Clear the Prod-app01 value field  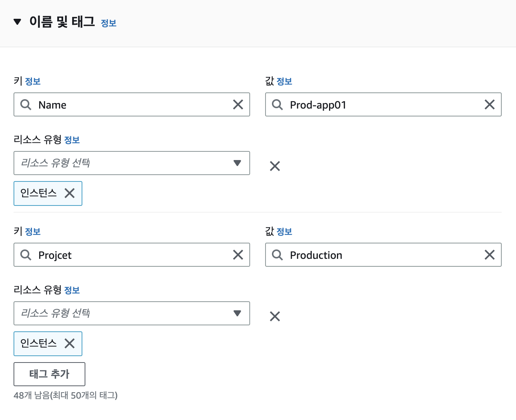coord(489,104)
